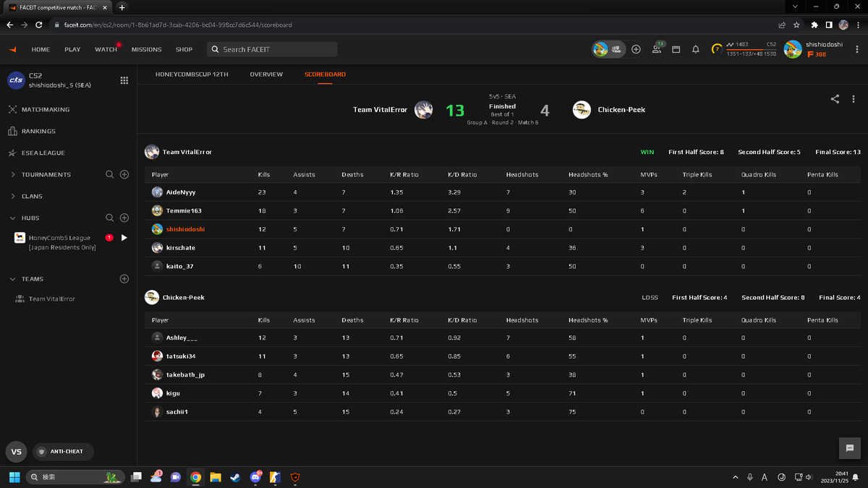Toggle the Chrome side panel icon
The height and width of the screenshot is (488, 868).
pyautogui.click(x=829, y=25)
